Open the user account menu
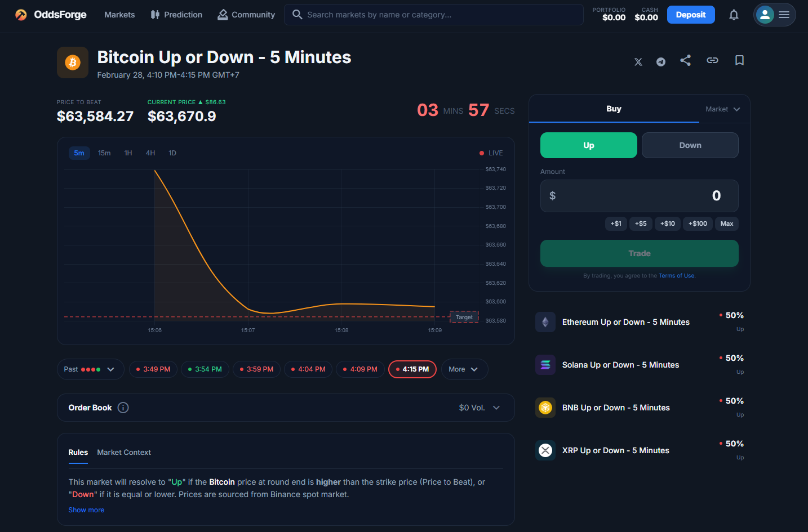Image resolution: width=808 pixels, height=532 pixels. pos(774,15)
